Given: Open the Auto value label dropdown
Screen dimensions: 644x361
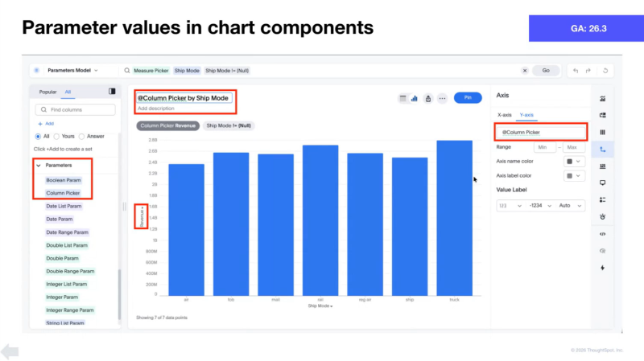Looking at the screenshot, I should pyautogui.click(x=564, y=206).
